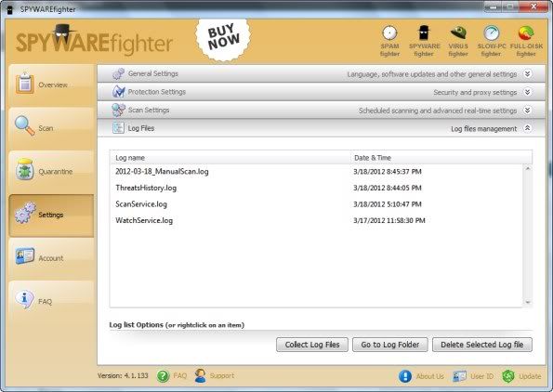Click log list scrollbar down arrow

pyautogui.click(x=528, y=302)
